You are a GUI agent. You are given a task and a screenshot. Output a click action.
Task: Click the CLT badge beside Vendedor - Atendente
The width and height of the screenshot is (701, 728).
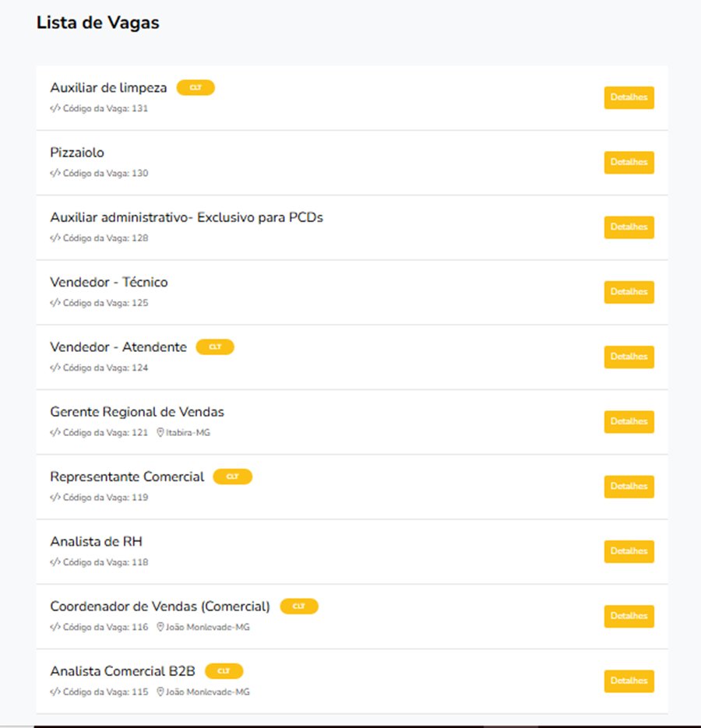click(215, 347)
